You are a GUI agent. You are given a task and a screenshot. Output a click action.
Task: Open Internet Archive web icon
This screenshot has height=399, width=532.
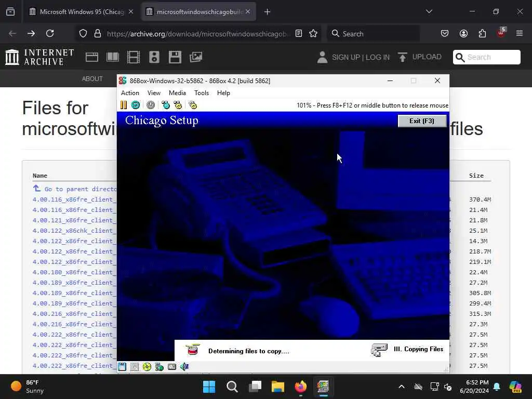91,57
